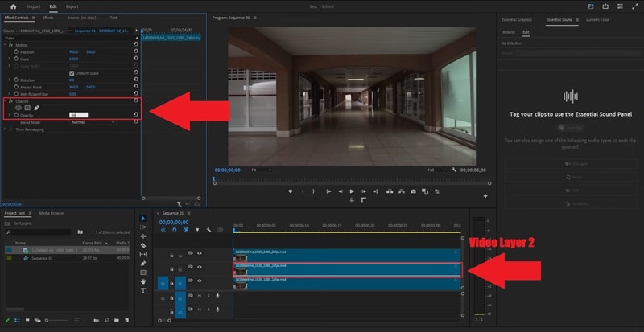Viewport: 644px width, 332px height.
Task: Select clip on video track V2
Action: 348,269
